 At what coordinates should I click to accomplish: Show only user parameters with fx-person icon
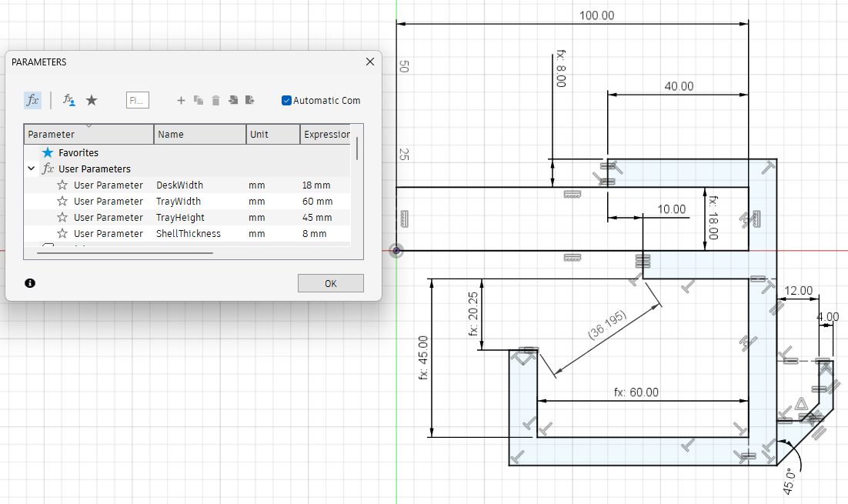click(x=68, y=100)
